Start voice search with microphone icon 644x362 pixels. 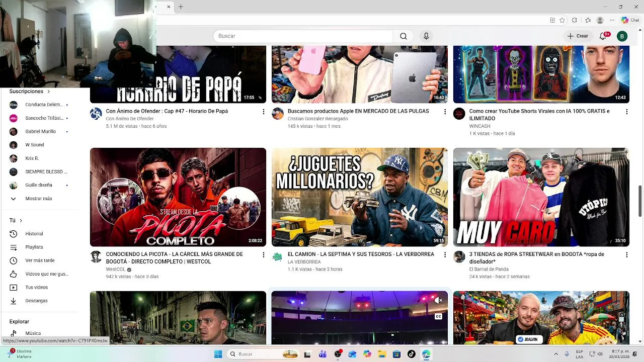(426, 36)
